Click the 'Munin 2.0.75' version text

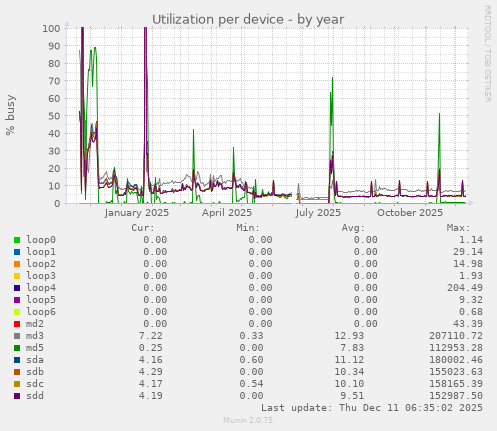pos(248,420)
